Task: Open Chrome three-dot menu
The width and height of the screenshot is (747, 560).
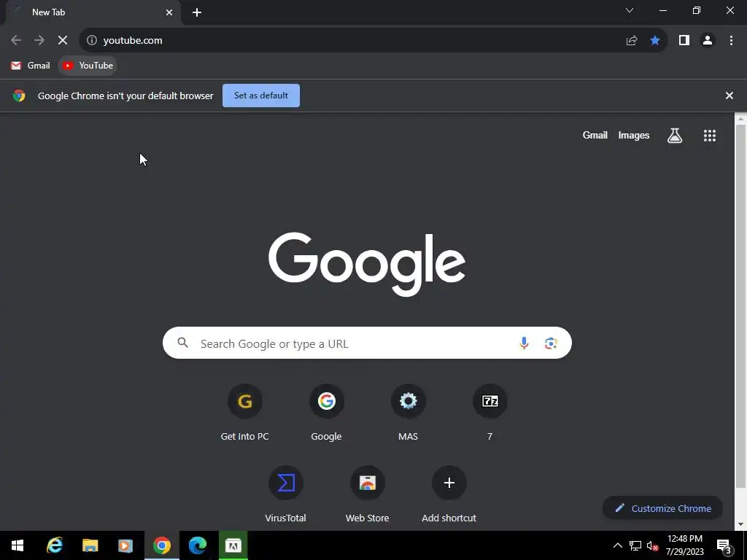Action: [731, 41]
